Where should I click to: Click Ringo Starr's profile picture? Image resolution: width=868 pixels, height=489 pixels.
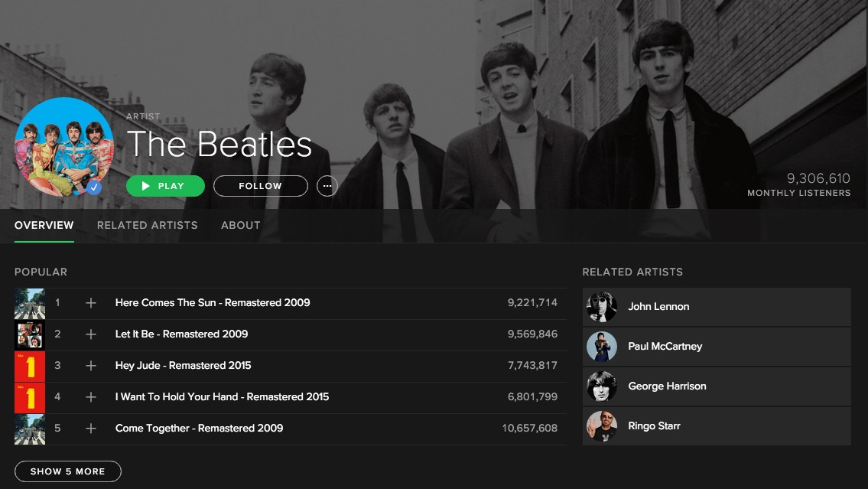pos(601,426)
